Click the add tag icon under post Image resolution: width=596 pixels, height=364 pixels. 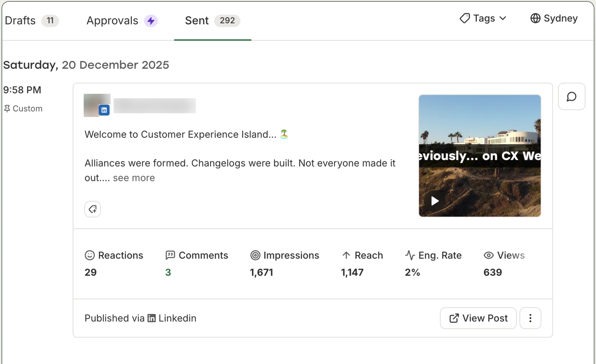tap(92, 209)
